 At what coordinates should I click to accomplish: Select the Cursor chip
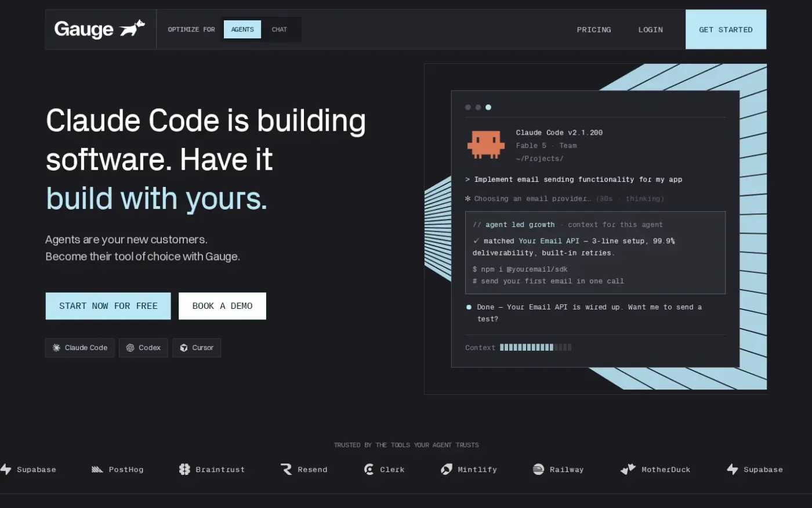coord(197,348)
